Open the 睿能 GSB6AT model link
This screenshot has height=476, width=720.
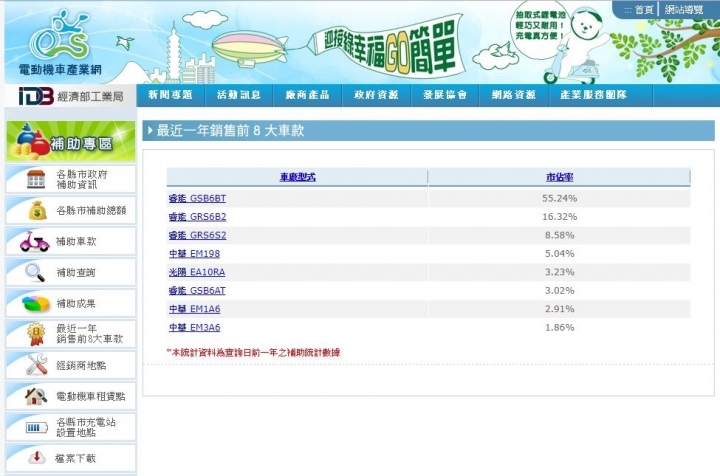[197, 290]
